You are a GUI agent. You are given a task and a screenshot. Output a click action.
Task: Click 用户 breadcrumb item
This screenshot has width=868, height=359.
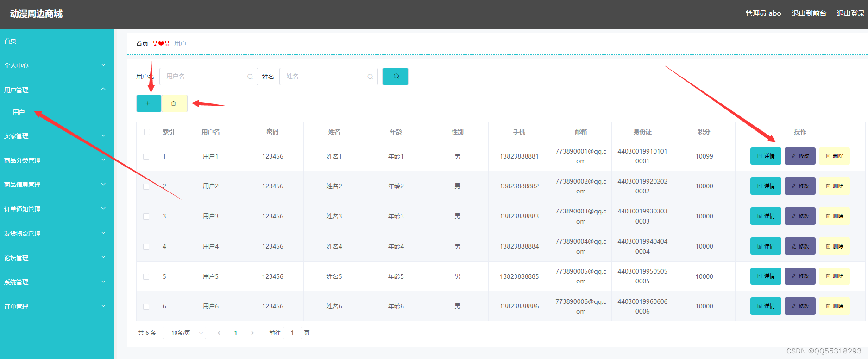coord(180,44)
